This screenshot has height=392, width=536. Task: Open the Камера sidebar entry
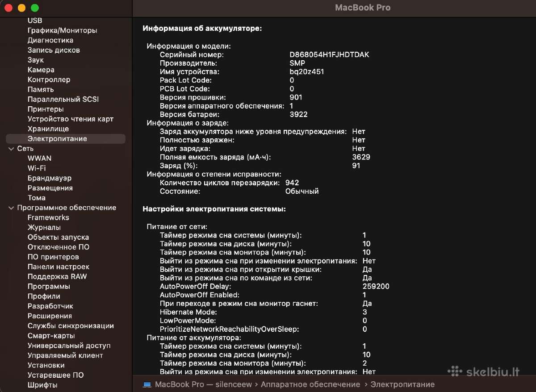(41, 70)
